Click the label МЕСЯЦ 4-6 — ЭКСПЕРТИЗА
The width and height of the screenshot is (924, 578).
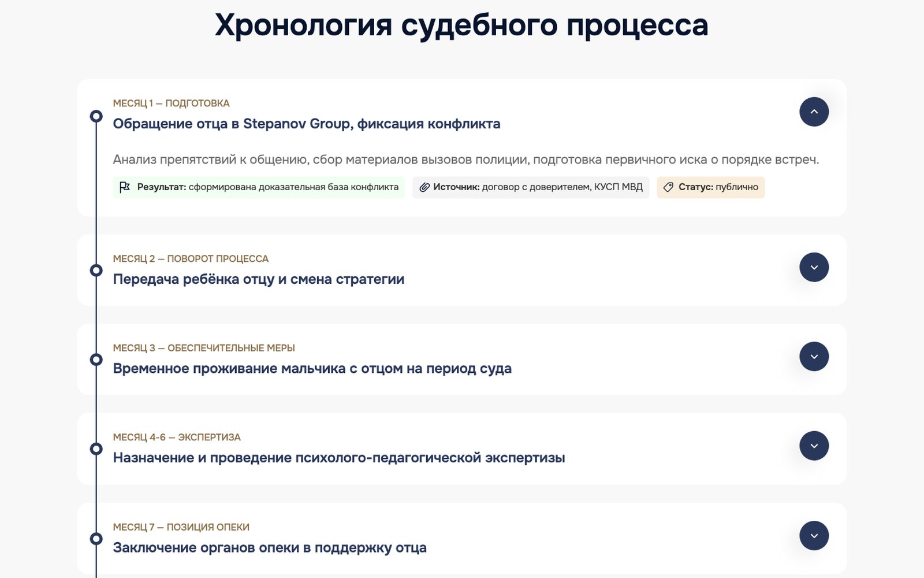(x=177, y=438)
